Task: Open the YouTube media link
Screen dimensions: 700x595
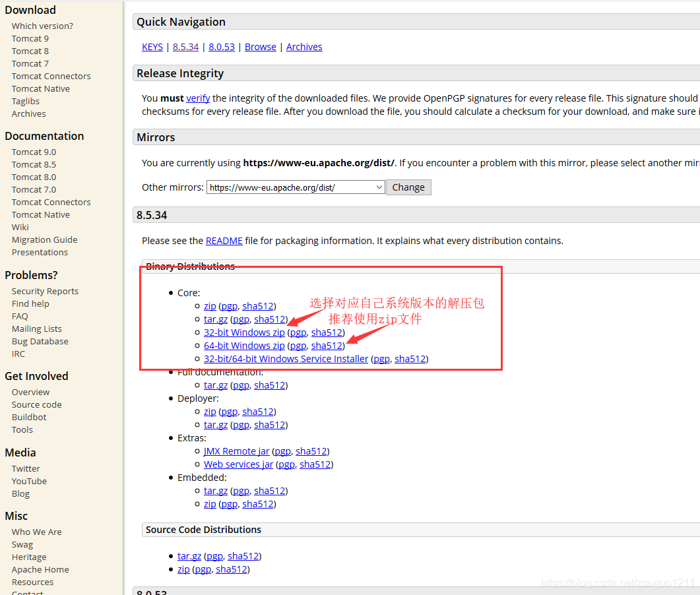Action: 29,481
